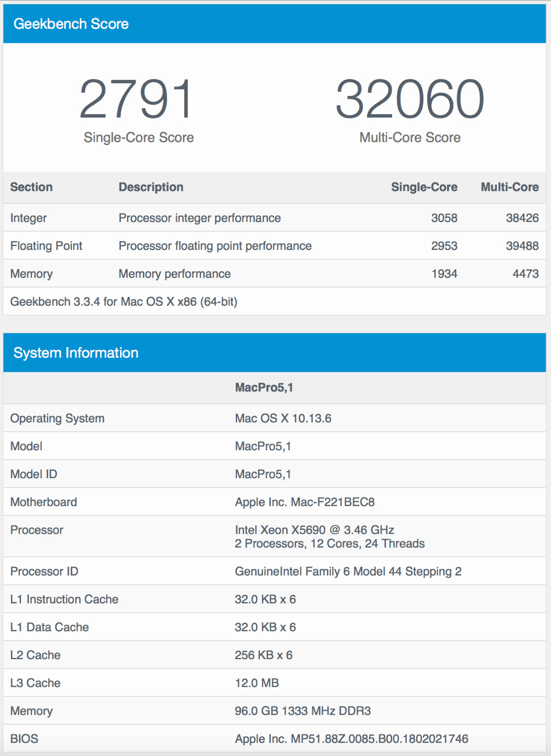The width and height of the screenshot is (551, 756).
Task: Click 'Processor floating point performance' description
Action: (x=215, y=246)
